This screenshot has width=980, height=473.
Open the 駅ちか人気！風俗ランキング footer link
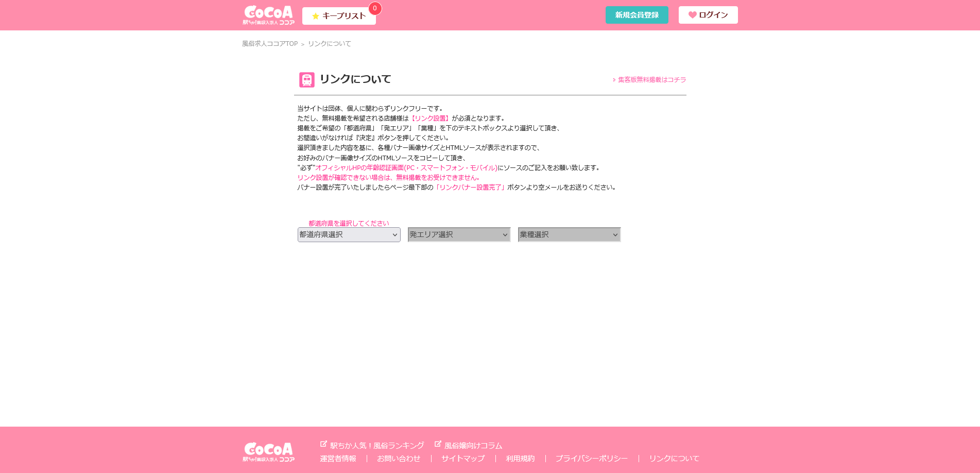[x=377, y=446]
